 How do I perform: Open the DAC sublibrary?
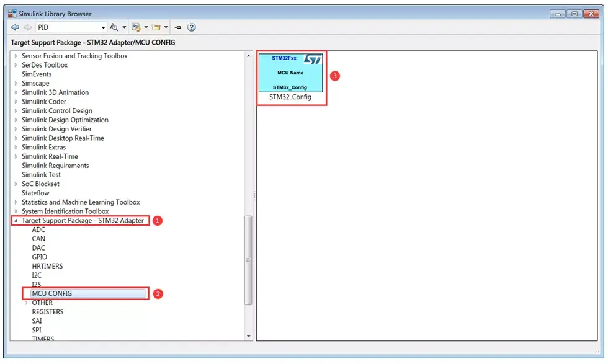[x=38, y=247]
